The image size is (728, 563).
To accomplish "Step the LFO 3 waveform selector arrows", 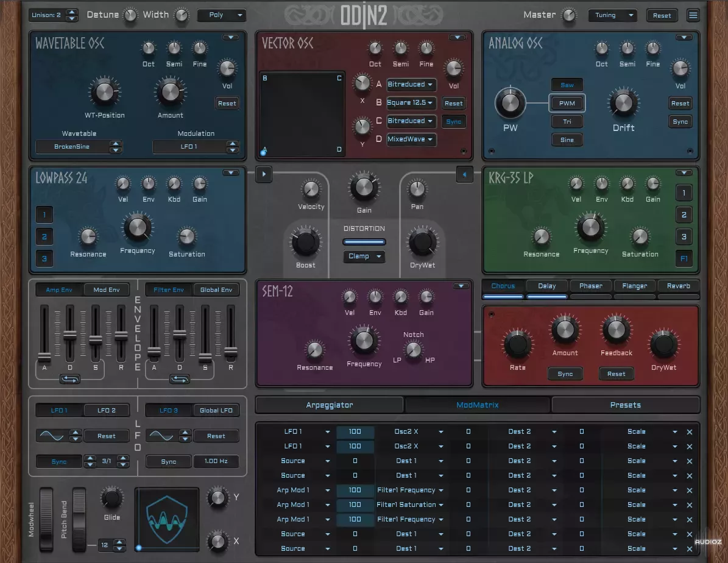I will click(x=185, y=436).
